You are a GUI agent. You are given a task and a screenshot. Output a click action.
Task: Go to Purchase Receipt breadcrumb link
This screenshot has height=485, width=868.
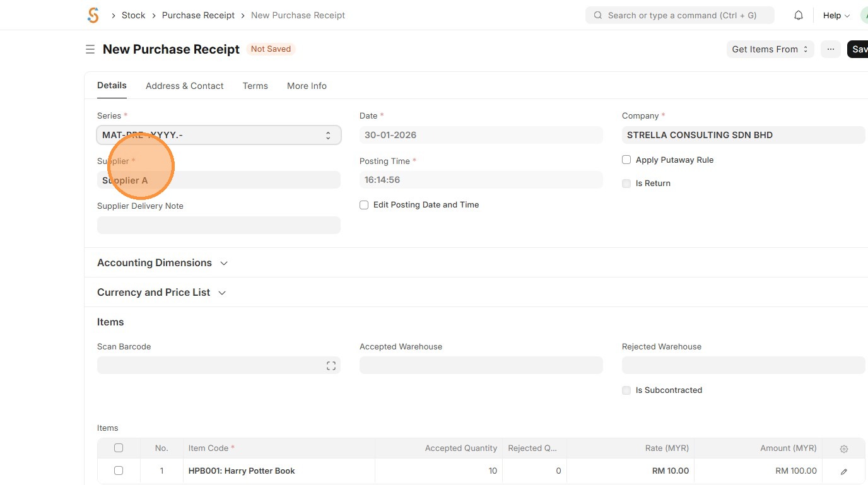[198, 15]
